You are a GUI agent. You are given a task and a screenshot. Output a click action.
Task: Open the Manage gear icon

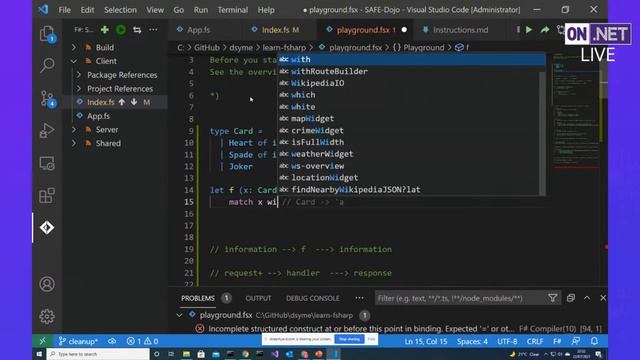click(x=47, y=316)
